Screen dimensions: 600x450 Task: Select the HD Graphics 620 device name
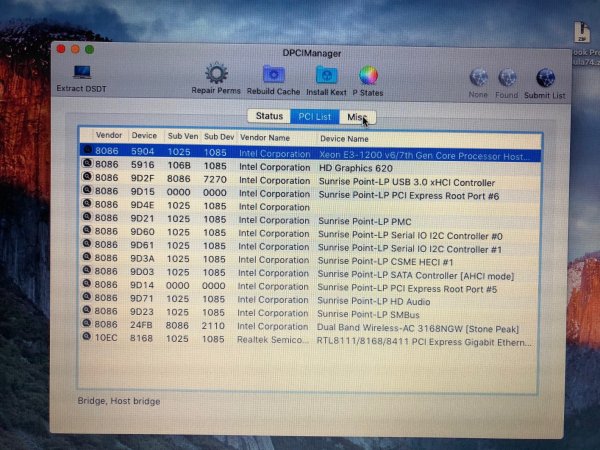356,168
